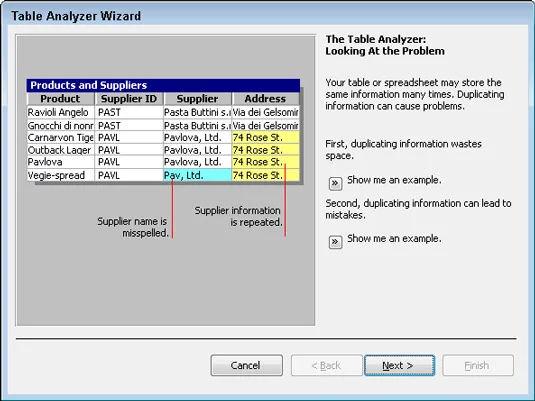Click the Cancel button

click(x=246, y=365)
